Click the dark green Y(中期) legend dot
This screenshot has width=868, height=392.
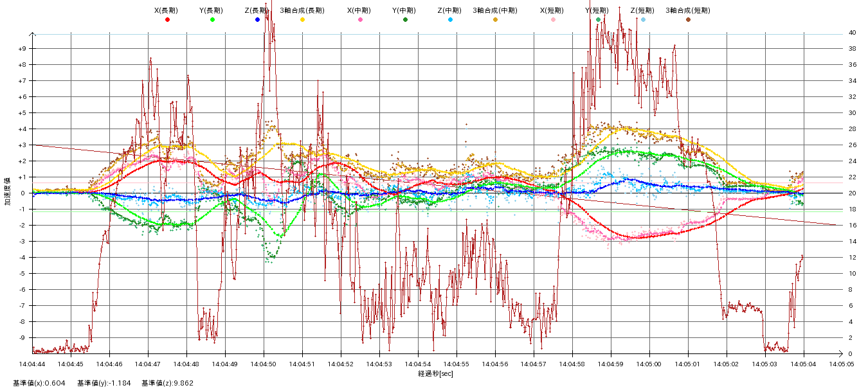(x=405, y=20)
